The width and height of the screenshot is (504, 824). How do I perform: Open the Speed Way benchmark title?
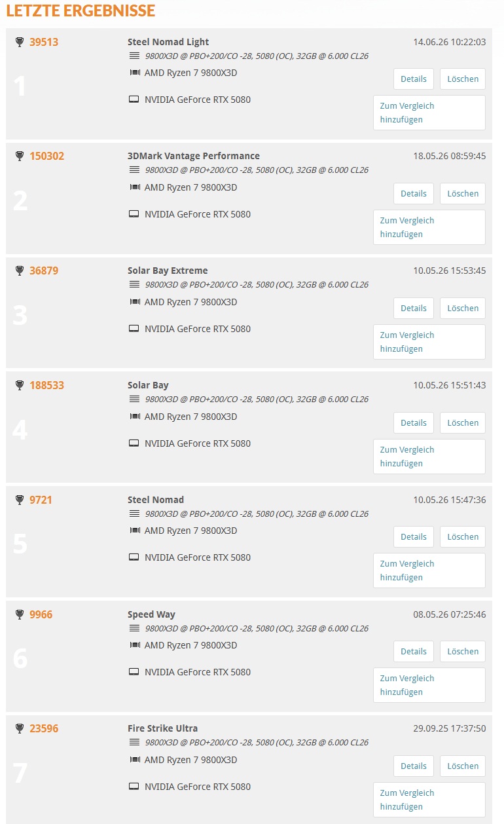[151, 614]
